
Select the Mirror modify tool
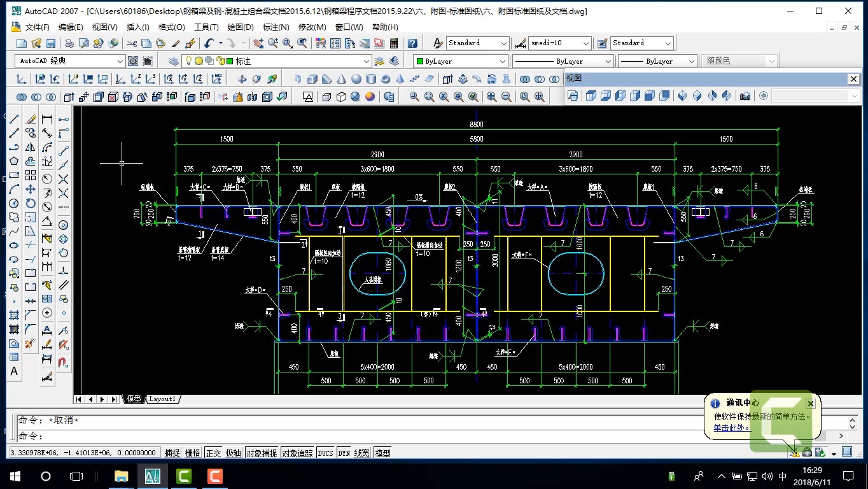tap(31, 147)
